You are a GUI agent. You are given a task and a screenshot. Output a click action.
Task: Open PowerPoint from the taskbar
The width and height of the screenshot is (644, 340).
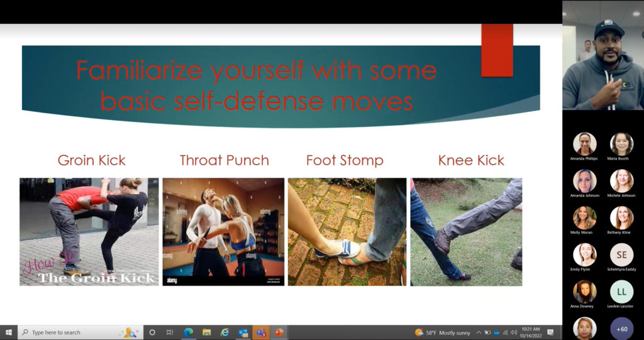279,332
